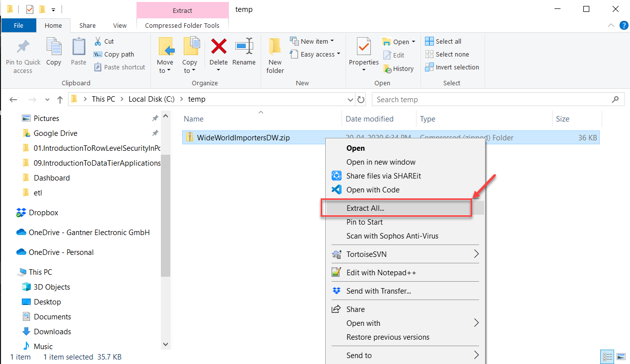Copy the selected zip file
This screenshot has height=364, width=630.
point(54,53)
